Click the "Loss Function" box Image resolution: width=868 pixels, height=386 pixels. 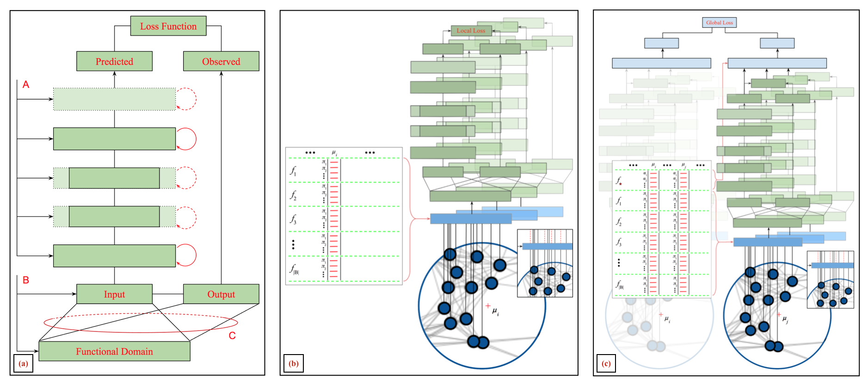click(x=168, y=26)
